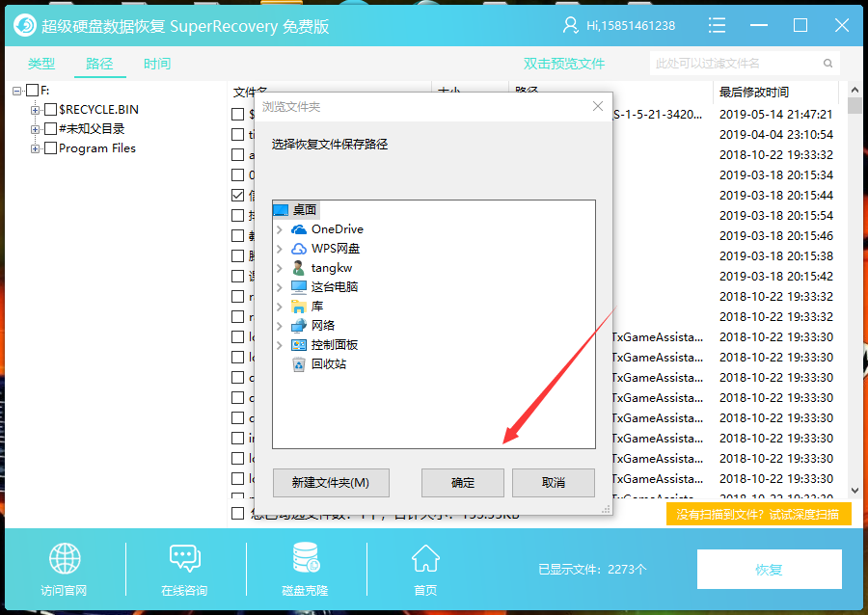868x615 pixels.
Task: Expand the 网络 folder chevron
Action: click(x=280, y=326)
